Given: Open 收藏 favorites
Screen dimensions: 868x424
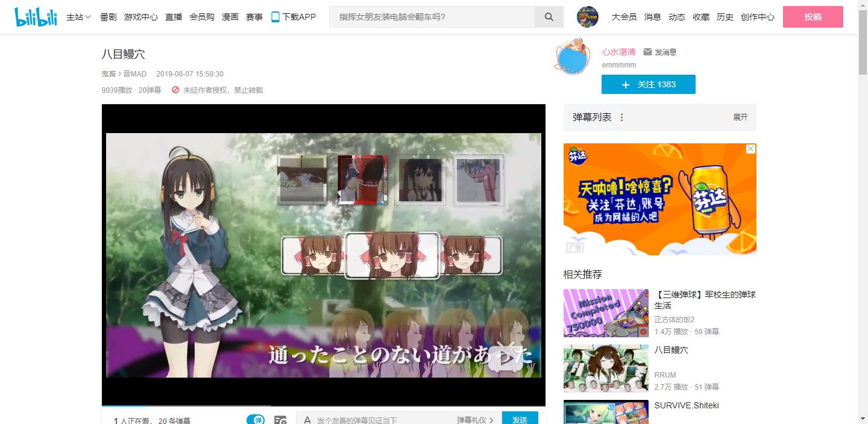Looking at the screenshot, I should pyautogui.click(x=701, y=17).
